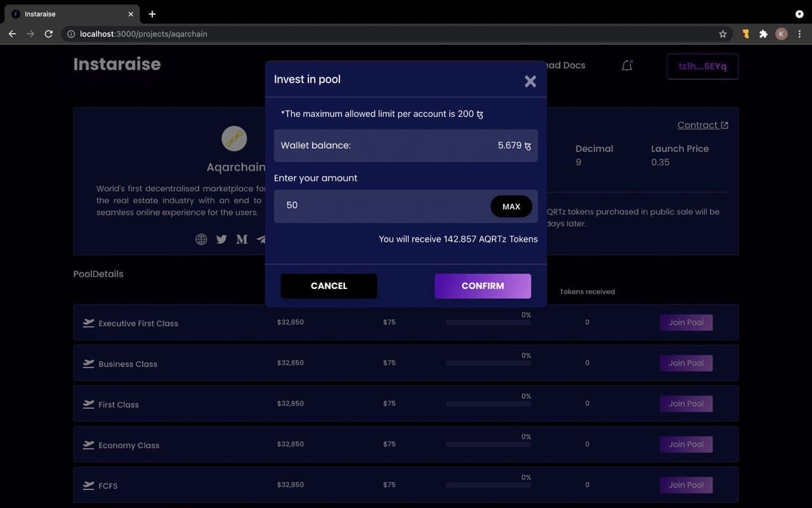Image resolution: width=812 pixels, height=508 pixels.
Task: Join the Economy Class pool
Action: pyautogui.click(x=686, y=444)
